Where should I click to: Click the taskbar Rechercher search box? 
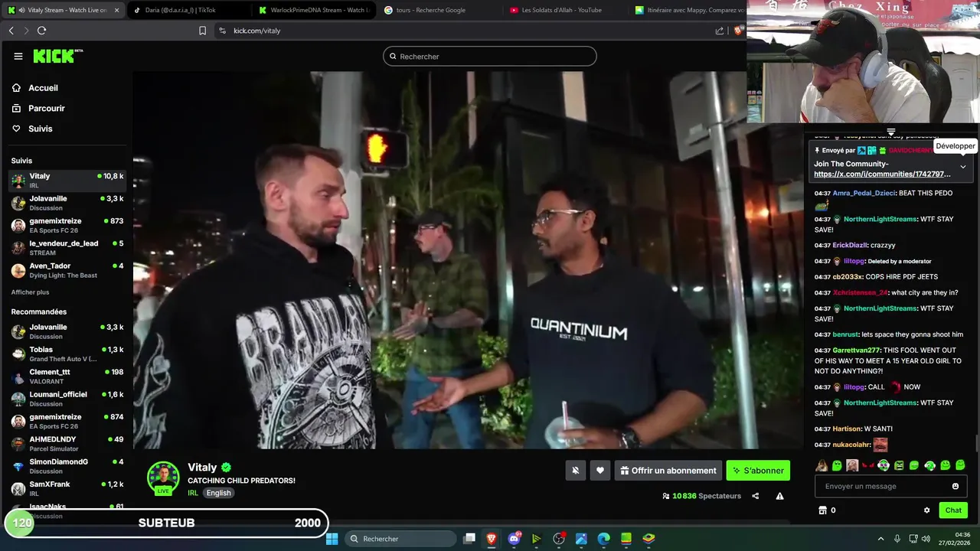[x=400, y=539]
